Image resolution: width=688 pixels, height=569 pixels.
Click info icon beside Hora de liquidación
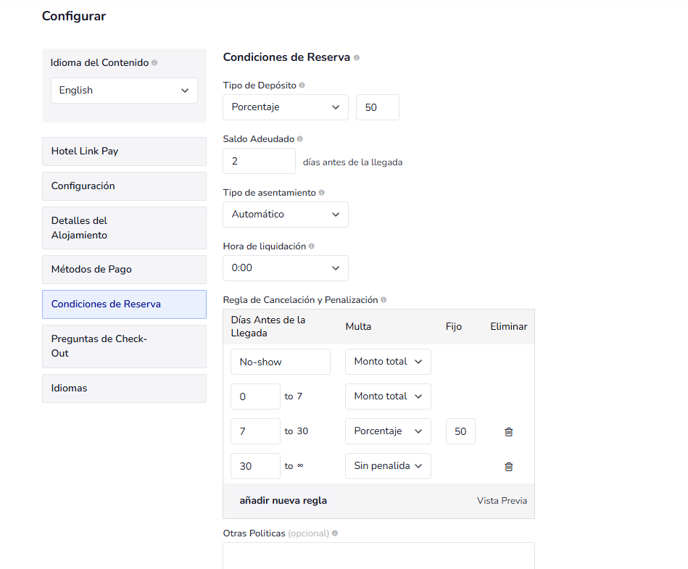coord(312,246)
